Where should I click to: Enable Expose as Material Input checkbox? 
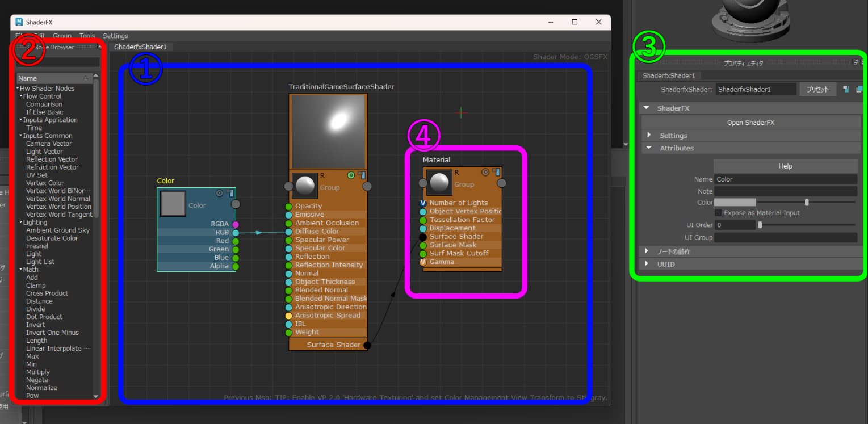coord(718,213)
